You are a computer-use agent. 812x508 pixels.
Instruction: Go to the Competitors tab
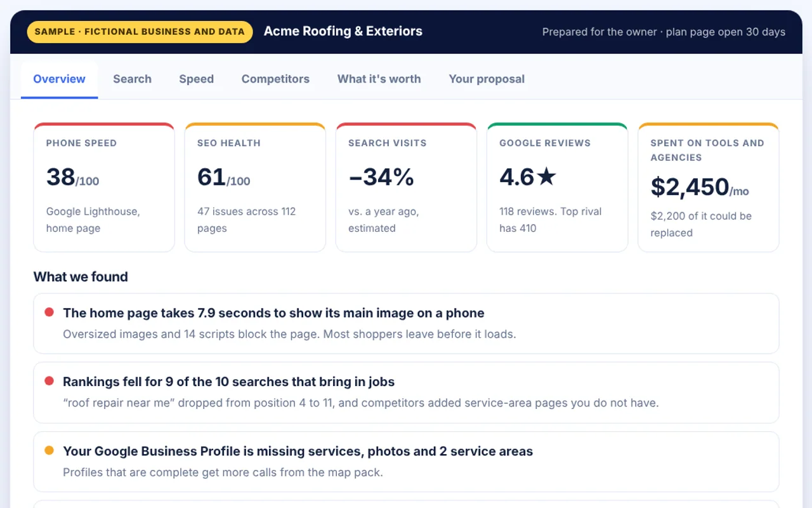coord(275,79)
